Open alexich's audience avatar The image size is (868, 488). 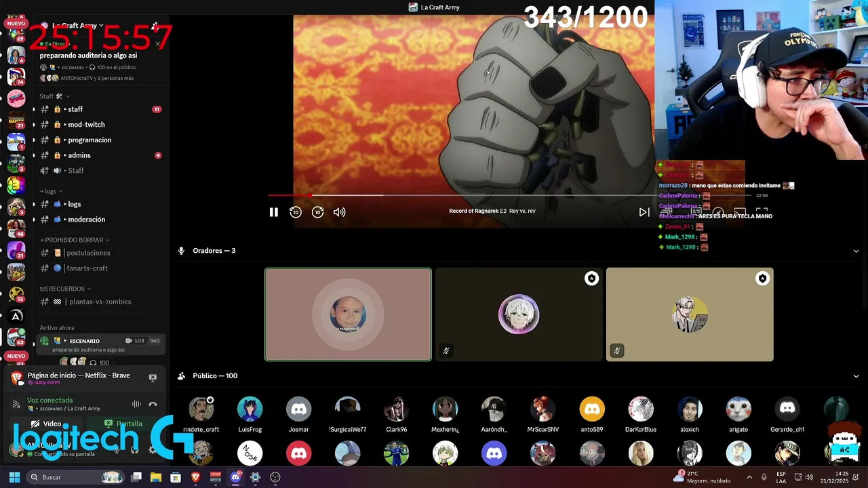click(x=690, y=409)
